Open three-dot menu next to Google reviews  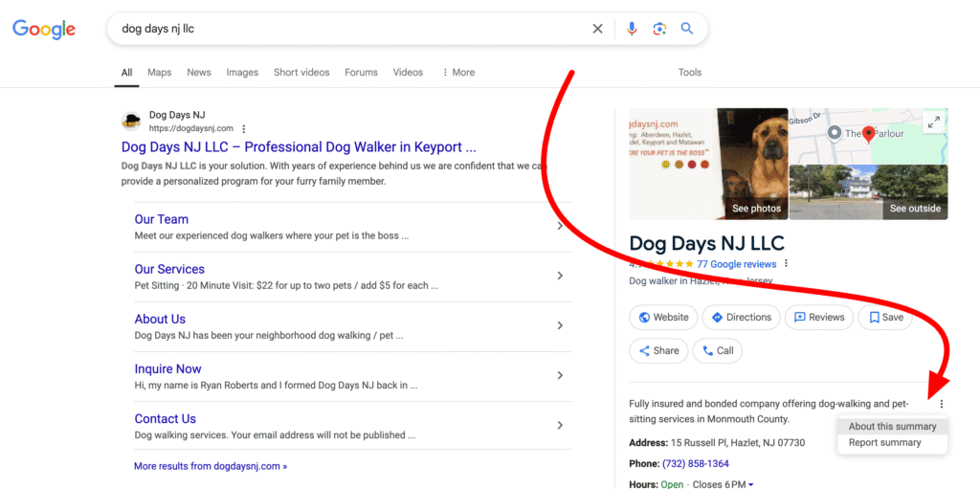[x=787, y=264]
